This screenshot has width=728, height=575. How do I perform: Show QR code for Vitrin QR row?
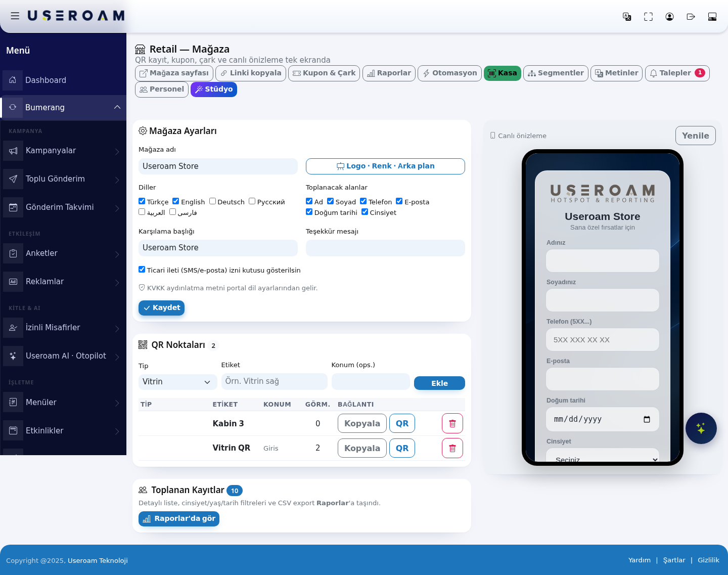coord(402,448)
